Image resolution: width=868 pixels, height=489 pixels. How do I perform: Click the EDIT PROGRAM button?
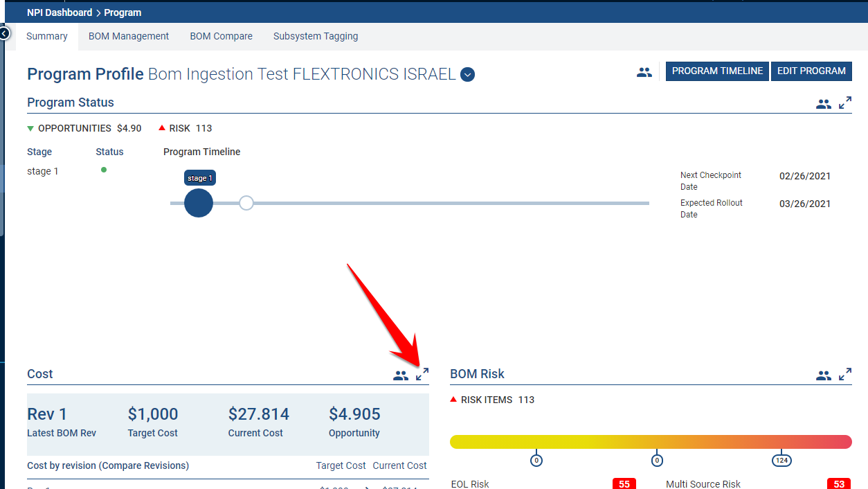(x=811, y=71)
